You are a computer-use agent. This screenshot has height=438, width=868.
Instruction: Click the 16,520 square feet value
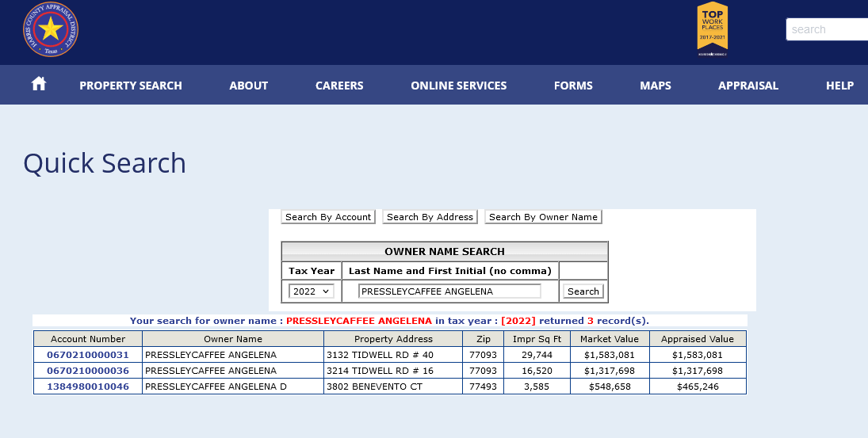coord(537,371)
